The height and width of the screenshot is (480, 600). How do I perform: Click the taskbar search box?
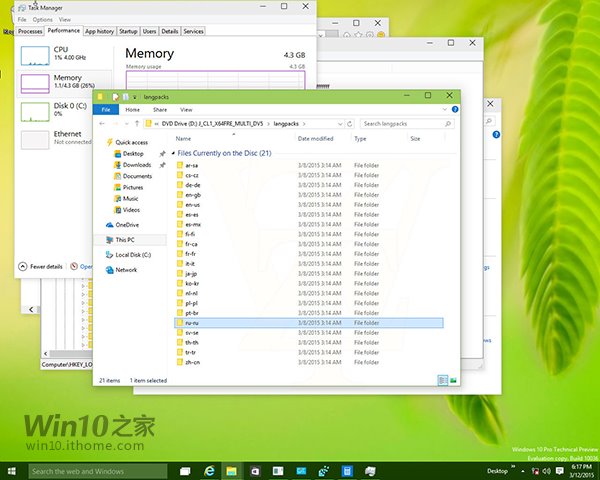[x=98, y=471]
